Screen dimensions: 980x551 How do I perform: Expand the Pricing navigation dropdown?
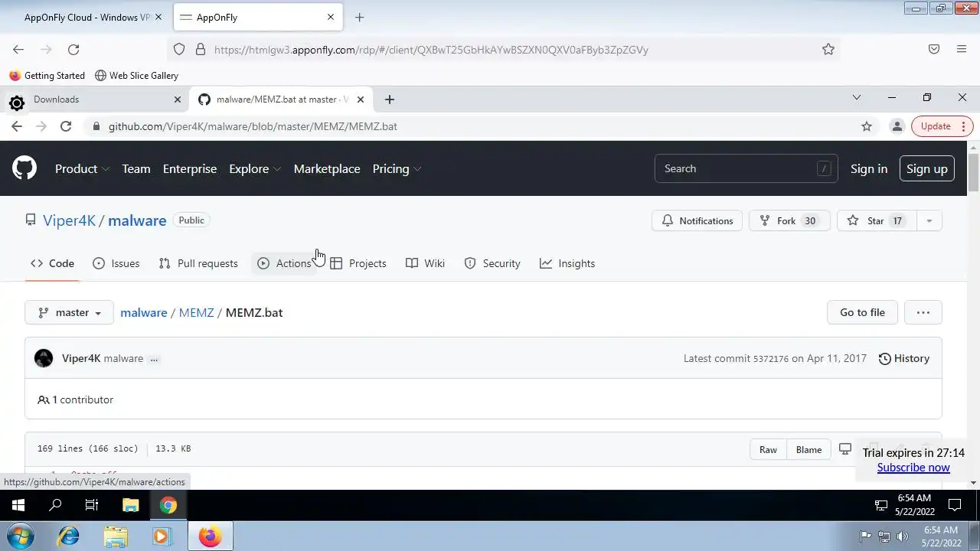[x=397, y=168]
